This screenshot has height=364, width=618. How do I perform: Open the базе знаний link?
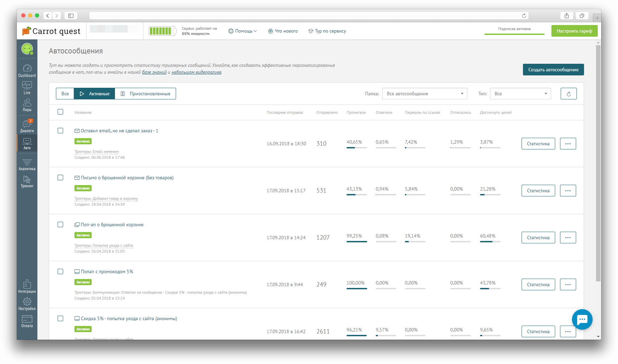pyautogui.click(x=154, y=72)
